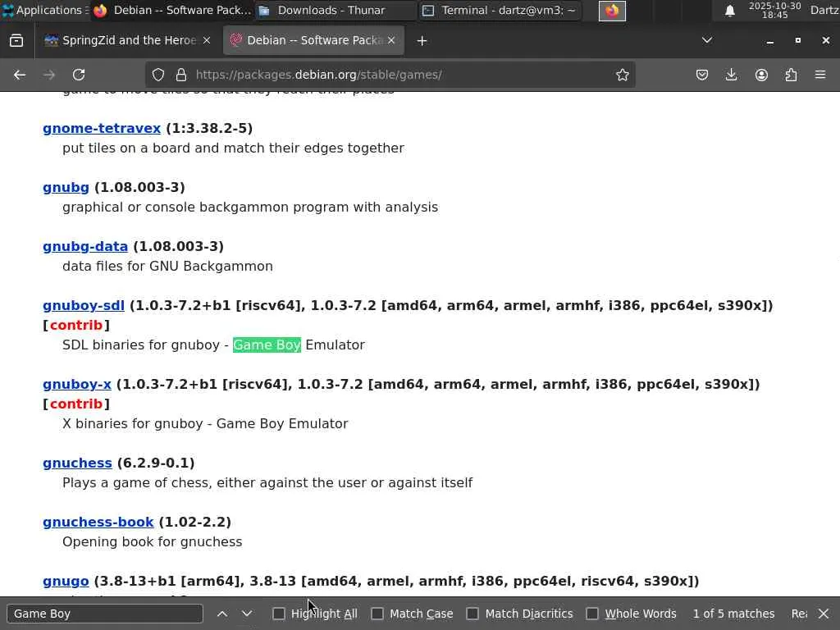840x630 pixels.
Task: Open the Extensions menu
Action: pos(791,75)
